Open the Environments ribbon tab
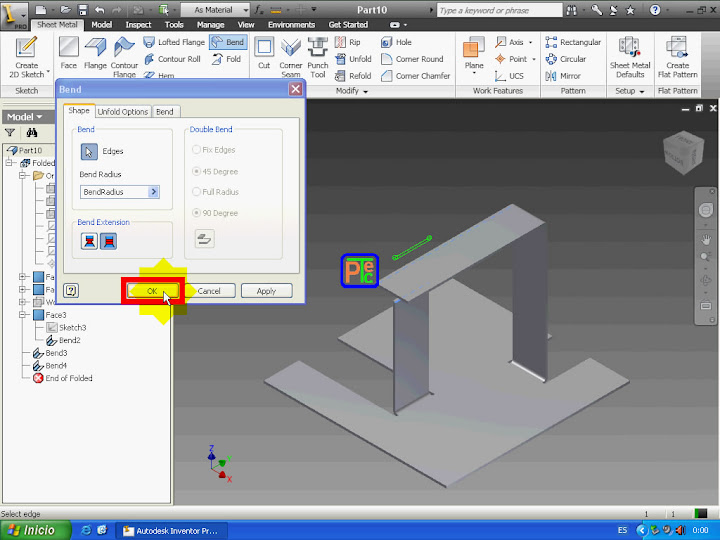This screenshot has height=540, width=720. tap(292, 25)
